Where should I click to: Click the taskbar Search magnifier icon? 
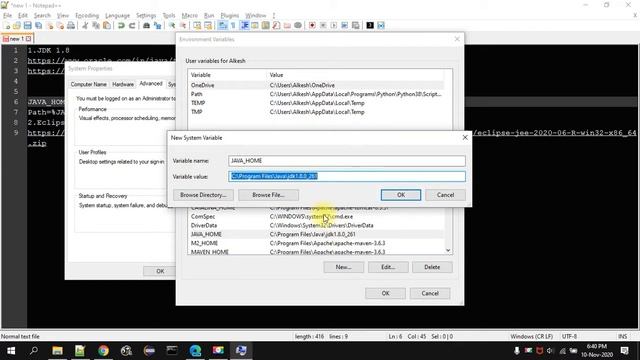(x=34, y=350)
